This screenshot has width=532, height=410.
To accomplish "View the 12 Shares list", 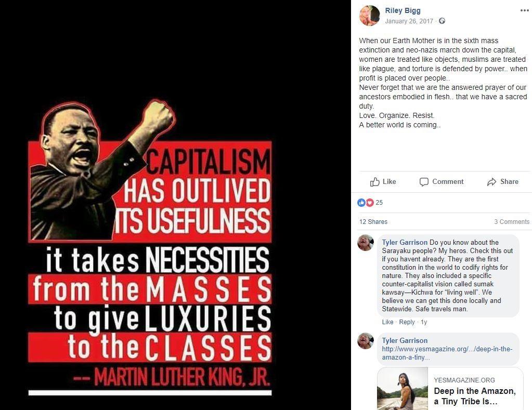I will coord(373,222).
